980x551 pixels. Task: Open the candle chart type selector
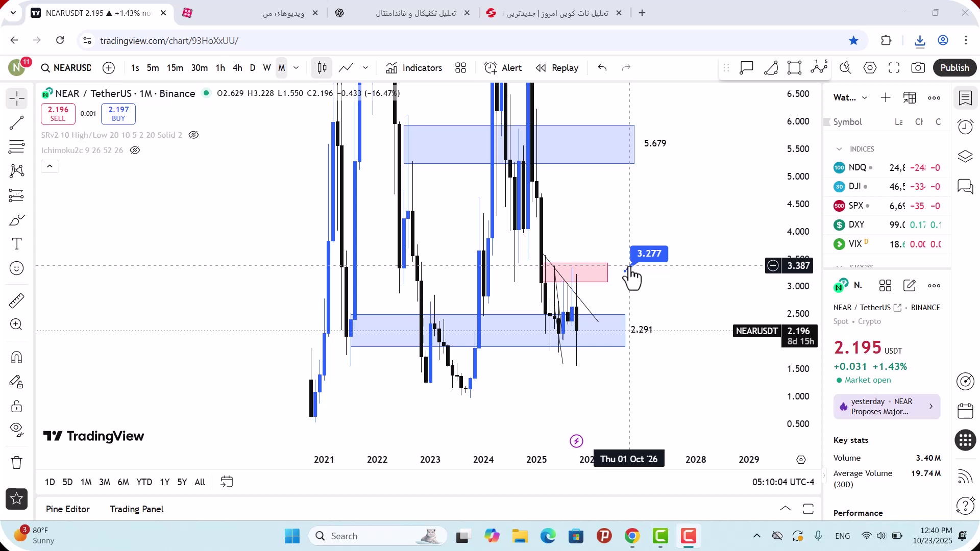tap(322, 68)
